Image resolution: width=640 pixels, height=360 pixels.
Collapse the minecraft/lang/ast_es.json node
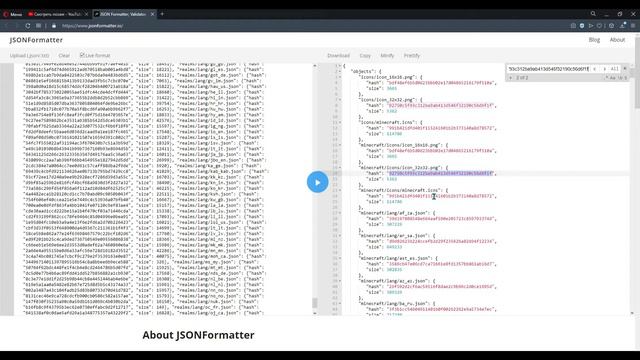[340, 258]
